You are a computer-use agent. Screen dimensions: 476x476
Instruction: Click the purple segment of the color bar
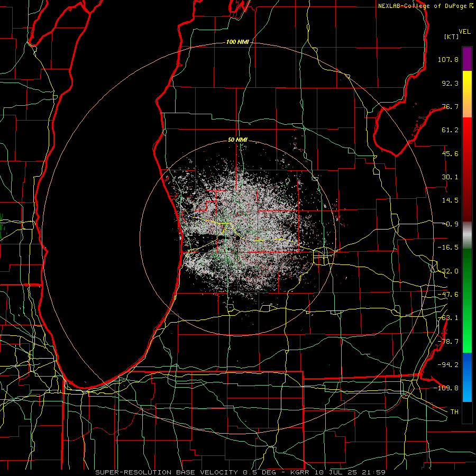tap(467, 59)
